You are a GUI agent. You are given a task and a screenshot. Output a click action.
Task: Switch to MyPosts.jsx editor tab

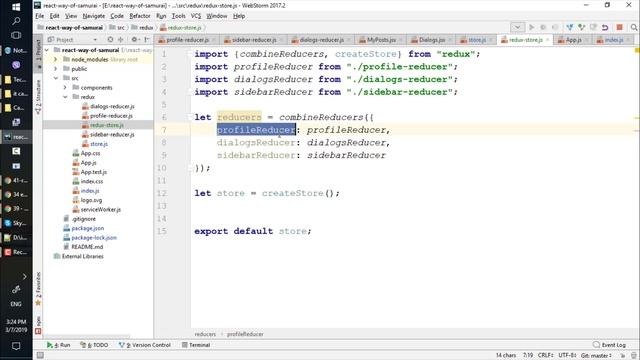[381, 40]
